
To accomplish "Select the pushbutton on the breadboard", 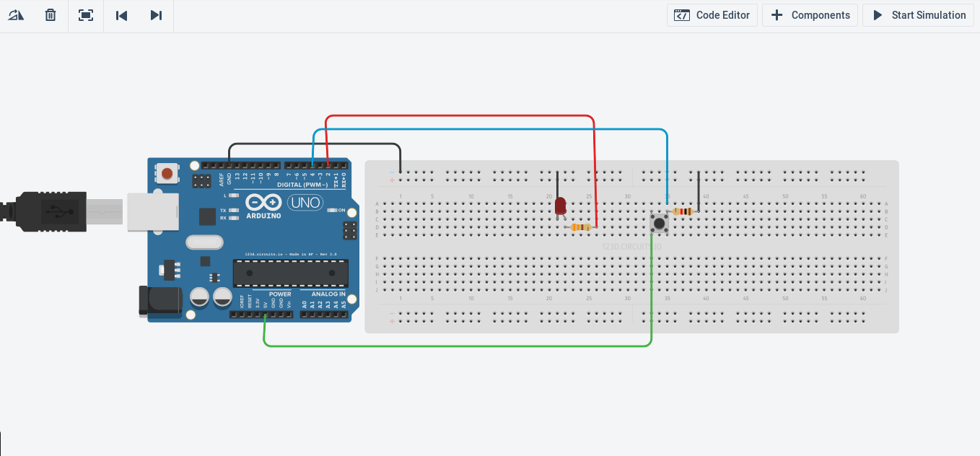I will pos(659,222).
